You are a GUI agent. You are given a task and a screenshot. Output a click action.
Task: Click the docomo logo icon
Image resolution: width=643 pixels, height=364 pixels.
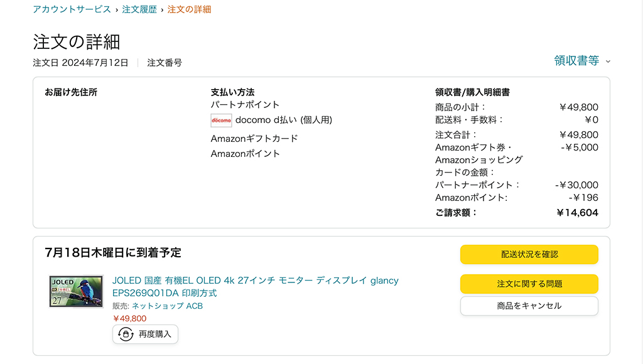click(221, 120)
